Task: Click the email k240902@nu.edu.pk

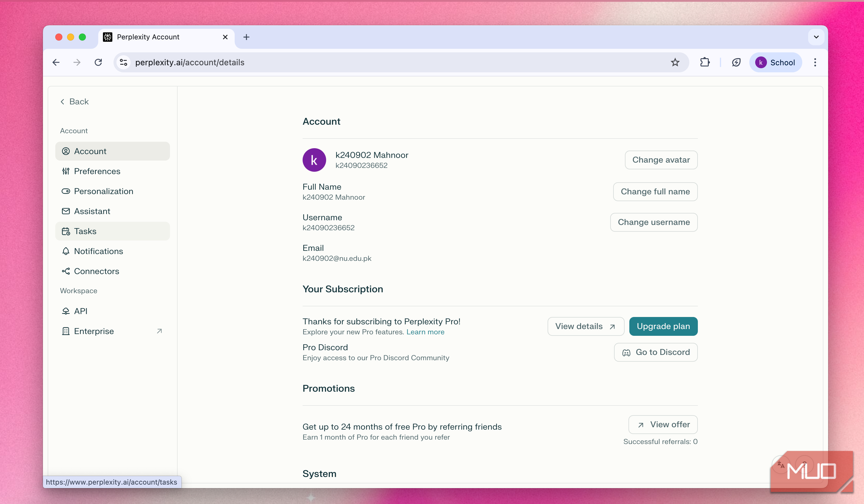Action: [x=337, y=258]
